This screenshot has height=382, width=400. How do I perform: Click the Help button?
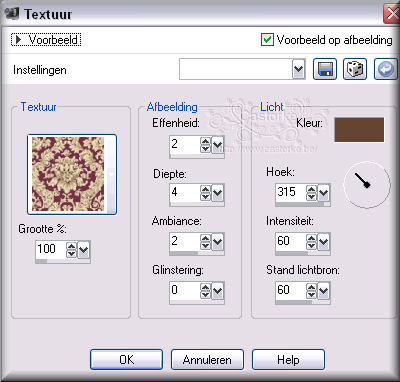[x=288, y=359]
